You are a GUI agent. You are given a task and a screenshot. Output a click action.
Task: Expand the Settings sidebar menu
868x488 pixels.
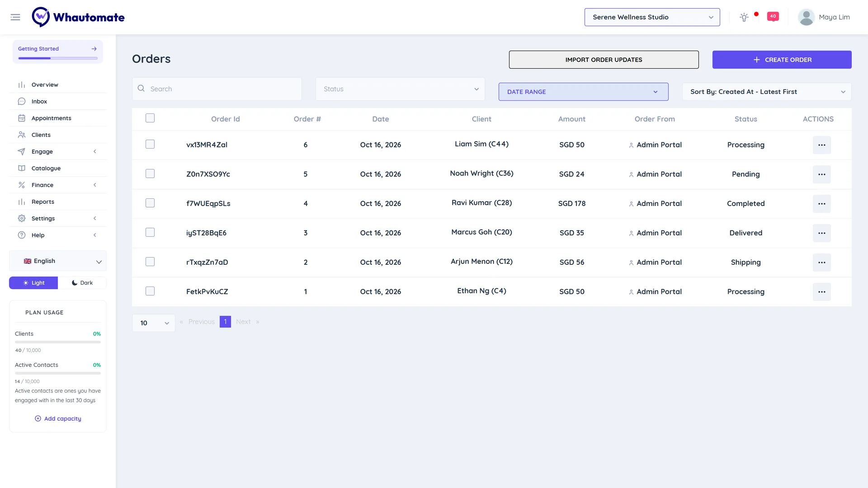point(58,219)
